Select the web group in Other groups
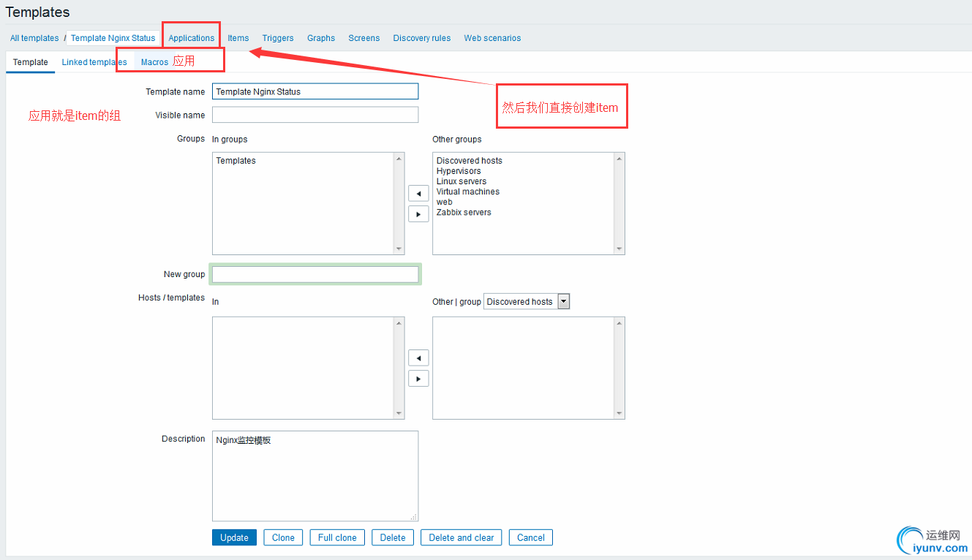The width and height of the screenshot is (972, 560). 445,202
